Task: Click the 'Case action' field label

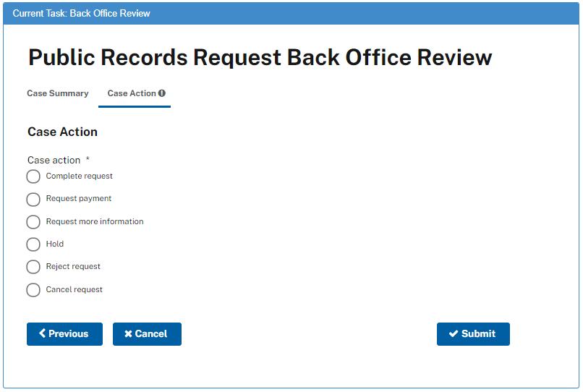Action: click(x=54, y=160)
